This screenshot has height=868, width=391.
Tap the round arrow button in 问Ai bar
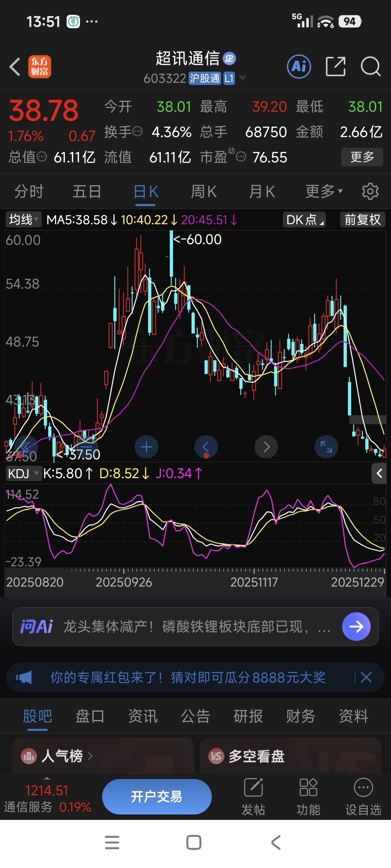[x=356, y=626]
